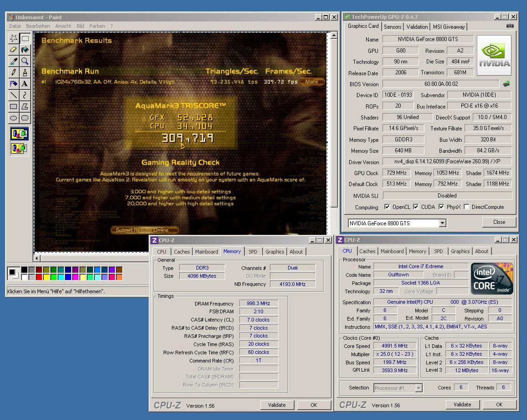Screen dimensions: 527x420
Task: Click the BIOS save chip icon in GPU-Z
Action: [506, 84]
